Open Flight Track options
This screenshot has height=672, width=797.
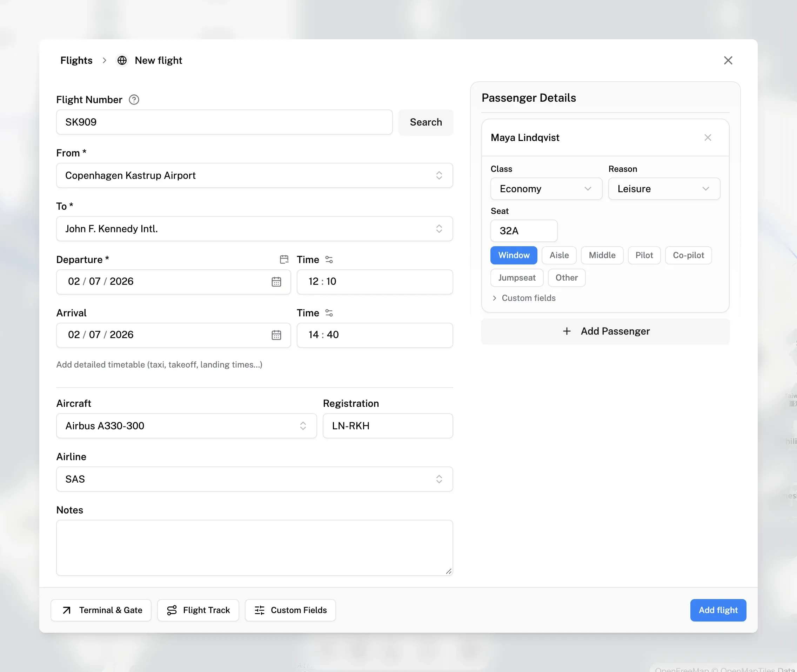click(198, 610)
